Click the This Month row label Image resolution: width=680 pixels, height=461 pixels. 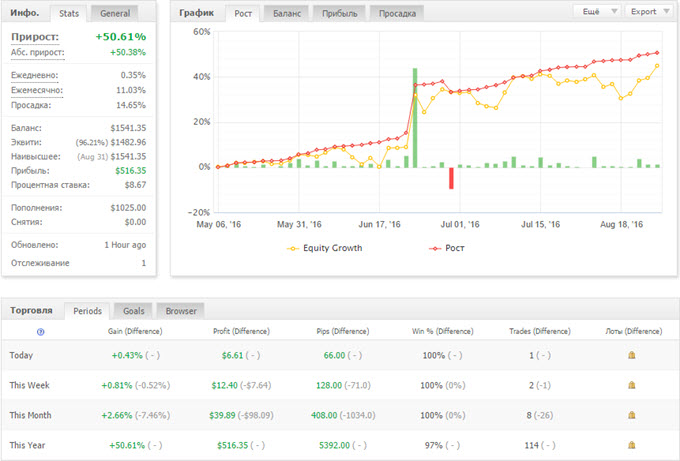30,415
